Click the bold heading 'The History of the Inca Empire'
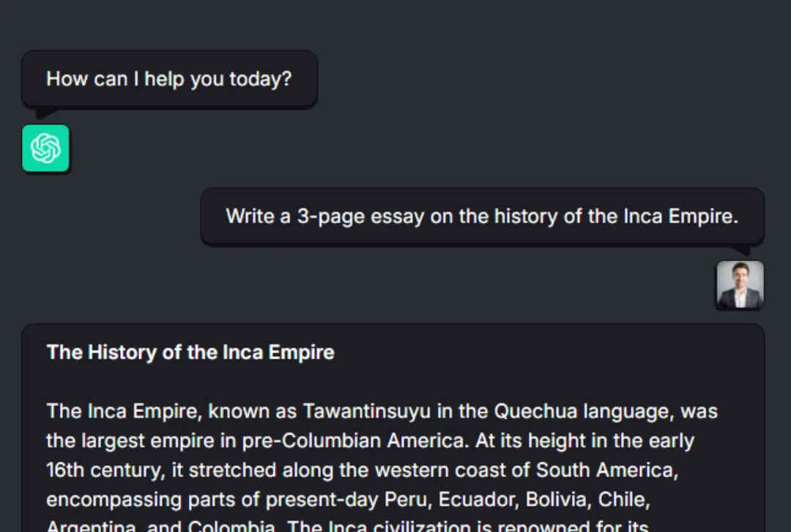This screenshot has height=532, width=791. coord(190,353)
